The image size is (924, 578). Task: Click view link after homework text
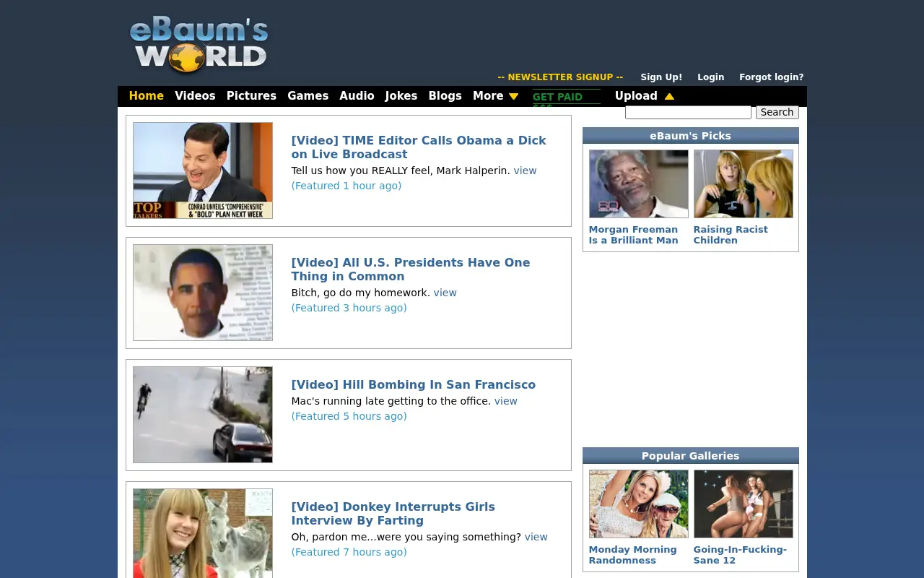[445, 293]
